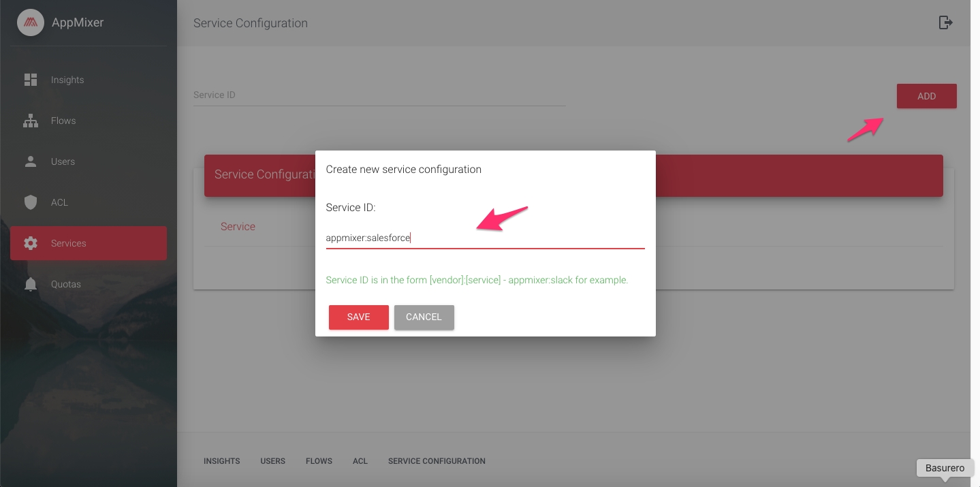Click the ACL shield icon
The width and height of the screenshot is (980, 487).
(x=31, y=202)
